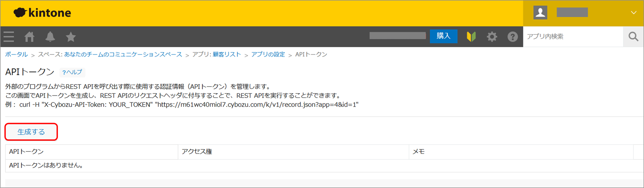Open the hamburger navigation menu
The width and height of the screenshot is (644, 188).
coord(9,37)
